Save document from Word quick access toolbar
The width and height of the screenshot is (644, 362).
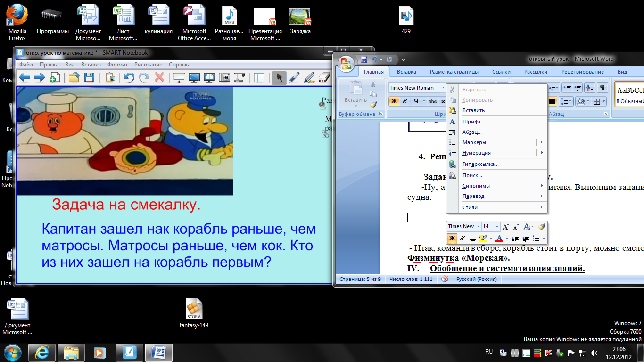click(x=364, y=59)
